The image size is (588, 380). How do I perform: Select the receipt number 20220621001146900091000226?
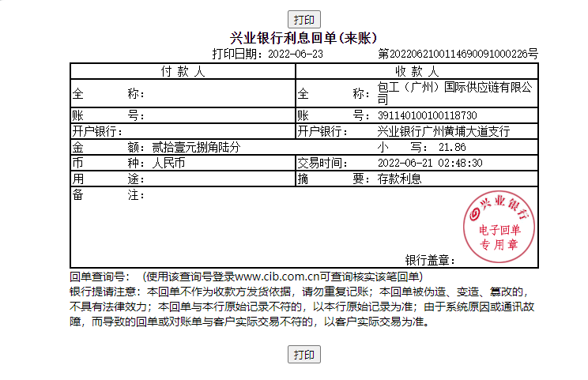point(458,54)
